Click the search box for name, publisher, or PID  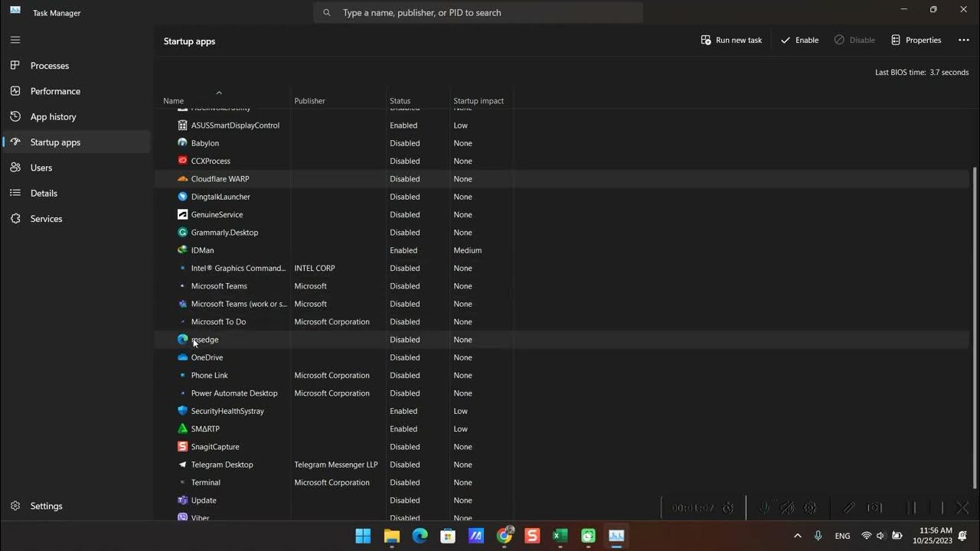coord(478,12)
